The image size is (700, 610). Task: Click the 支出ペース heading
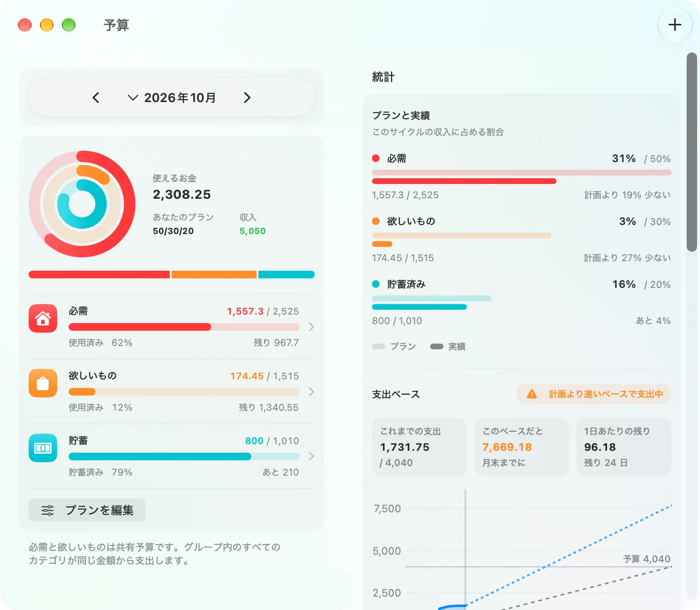pos(396,394)
